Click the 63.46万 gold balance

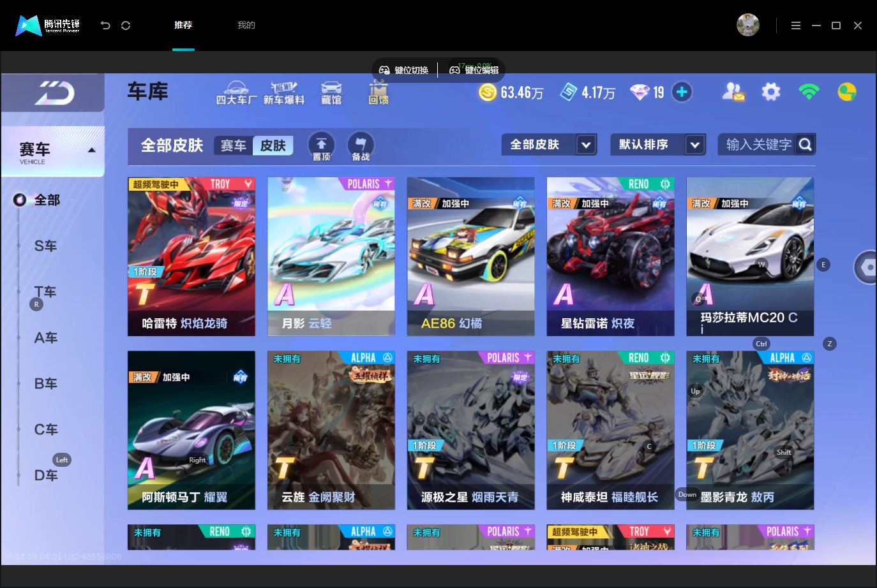click(522, 93)
